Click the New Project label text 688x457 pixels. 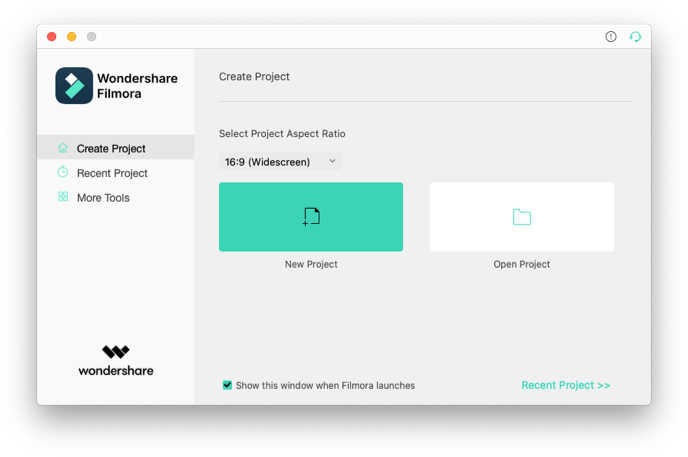[x=311, y=264]
